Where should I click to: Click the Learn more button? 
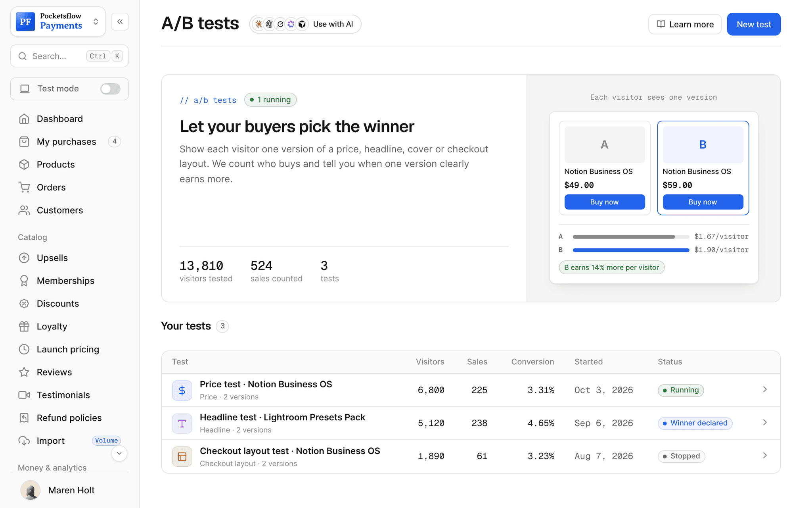(x=685, y=24)
